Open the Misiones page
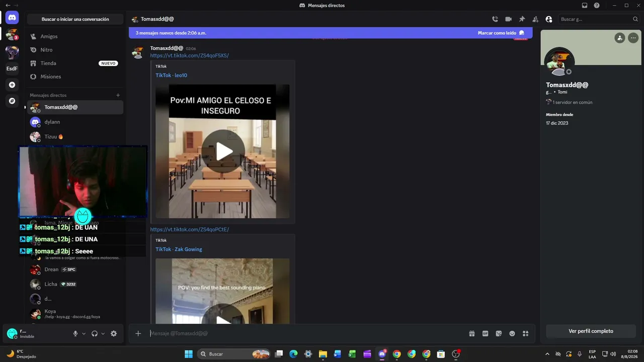Viewport: 644px width, 362px height. click(75, 76)
